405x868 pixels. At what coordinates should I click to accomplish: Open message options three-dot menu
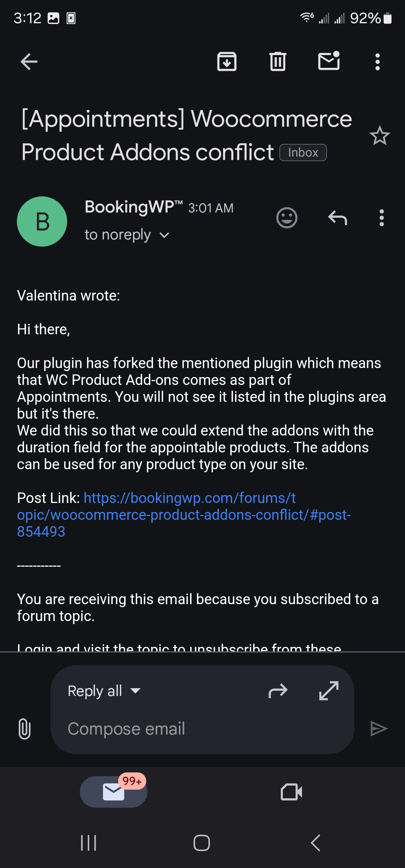(x=381, y=218)
